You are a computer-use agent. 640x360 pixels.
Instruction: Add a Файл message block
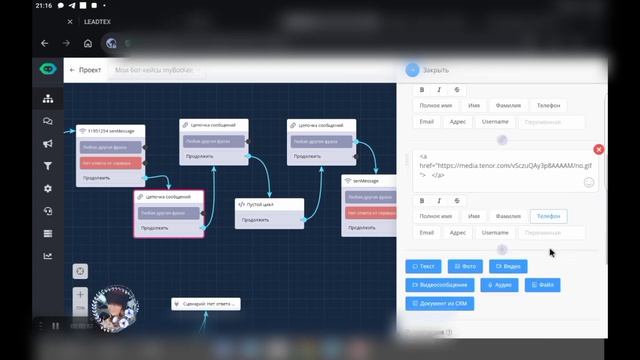coord(542,285)
